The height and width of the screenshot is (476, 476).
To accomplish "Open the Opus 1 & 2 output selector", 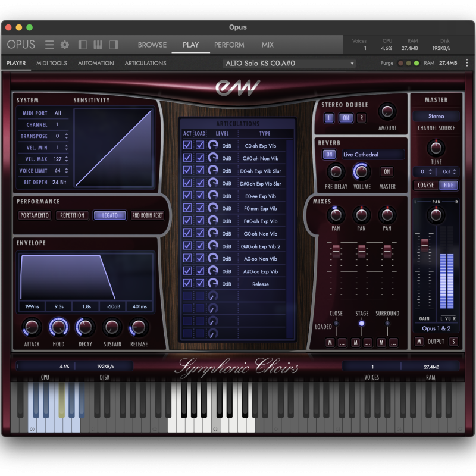I will tap(436, 328).
